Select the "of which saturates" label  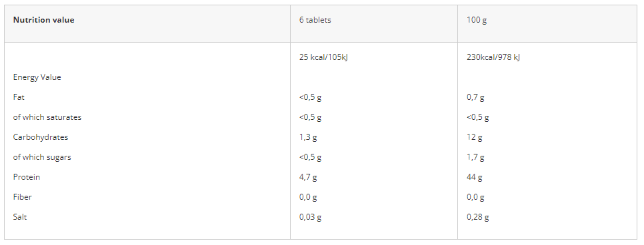47,117
